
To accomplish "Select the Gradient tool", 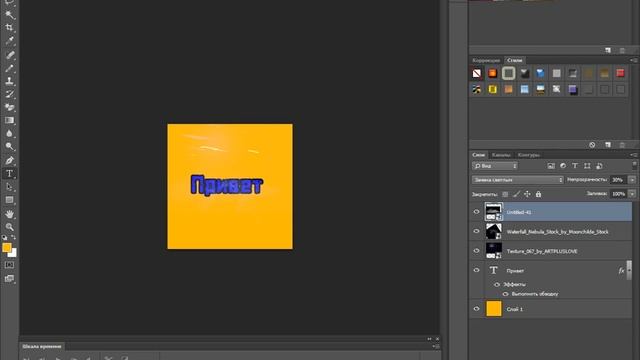I will point(9,120).
